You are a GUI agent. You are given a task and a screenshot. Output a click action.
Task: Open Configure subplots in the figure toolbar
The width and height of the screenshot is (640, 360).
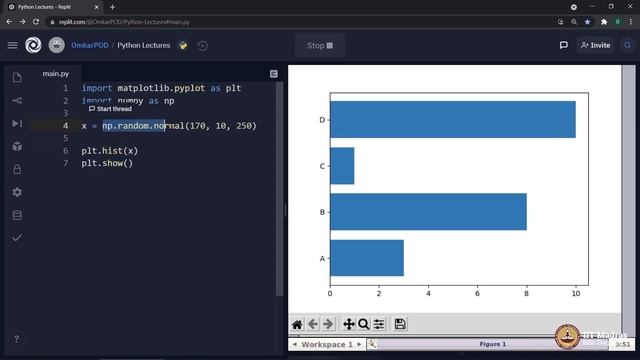pos(379,324)
